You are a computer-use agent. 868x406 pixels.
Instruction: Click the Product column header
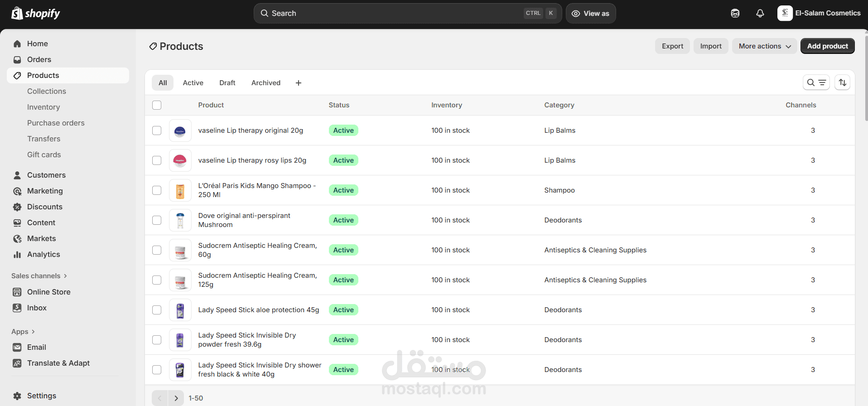[211, 105]
